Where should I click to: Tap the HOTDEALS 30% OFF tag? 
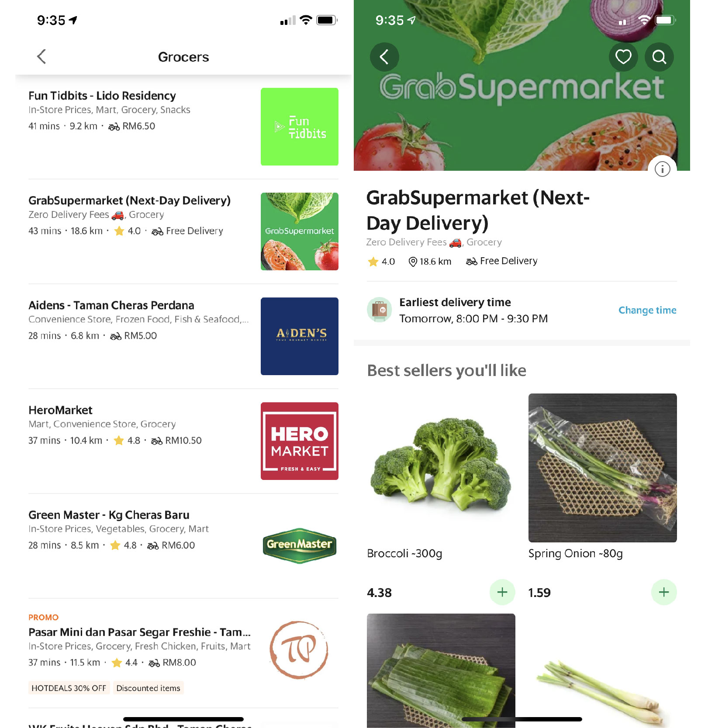point(69,688)
